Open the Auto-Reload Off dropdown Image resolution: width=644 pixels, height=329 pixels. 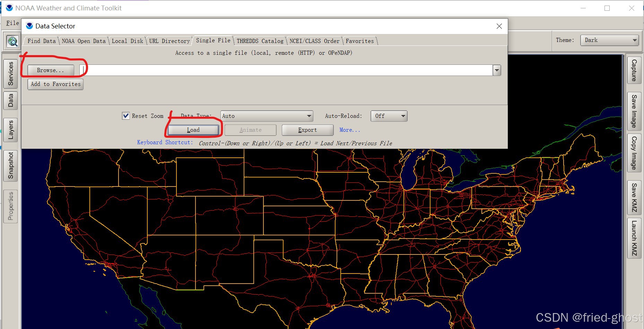(389, 116)
